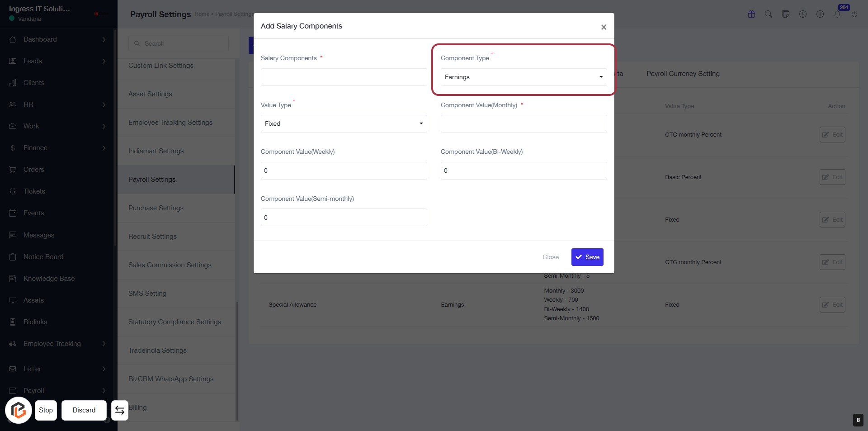
Task: Open the notifications bell icon
Action: coord(837,14)
